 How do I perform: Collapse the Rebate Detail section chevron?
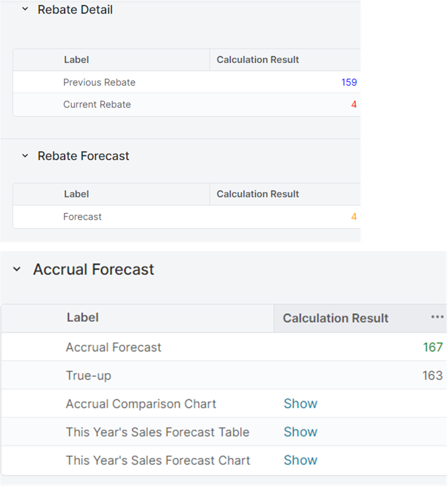[25, 9]
